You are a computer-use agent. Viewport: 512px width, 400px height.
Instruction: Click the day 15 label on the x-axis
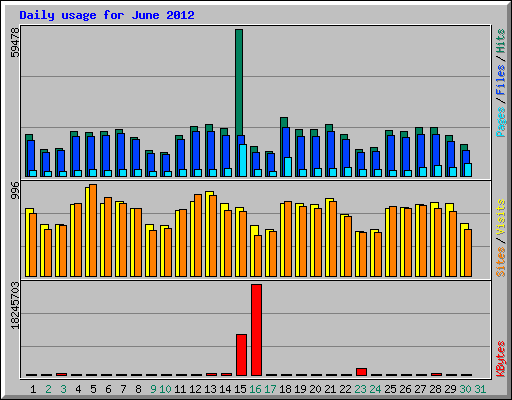tap(240, 389)
